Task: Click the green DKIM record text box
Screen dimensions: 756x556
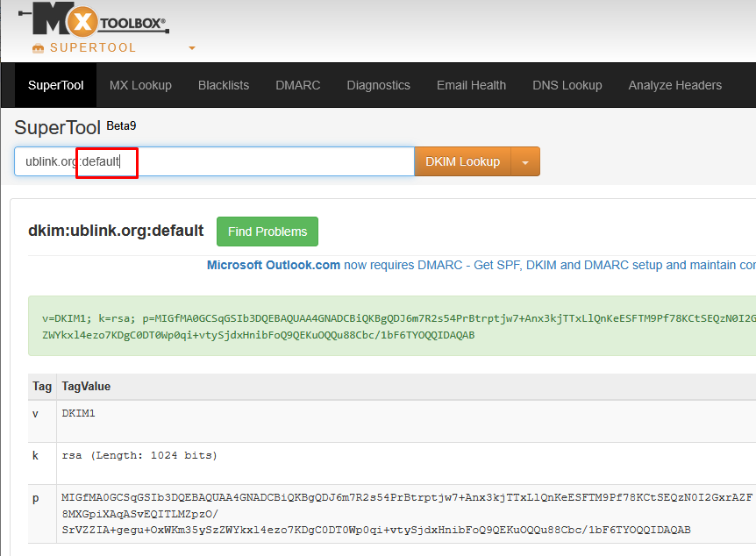Action: pos(395,325)
